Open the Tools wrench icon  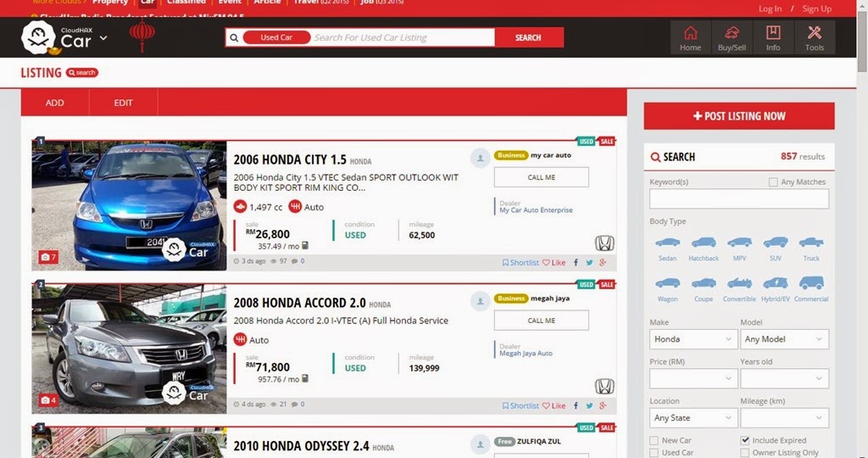click(815, 37)
